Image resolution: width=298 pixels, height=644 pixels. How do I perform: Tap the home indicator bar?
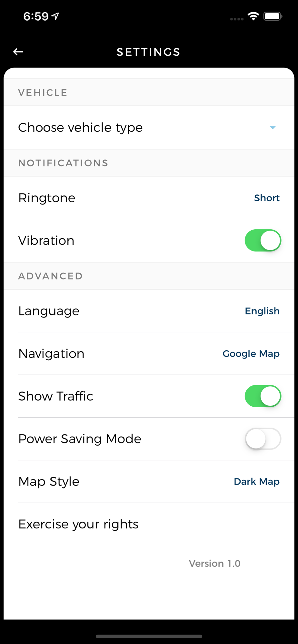[x=149, y=636]
